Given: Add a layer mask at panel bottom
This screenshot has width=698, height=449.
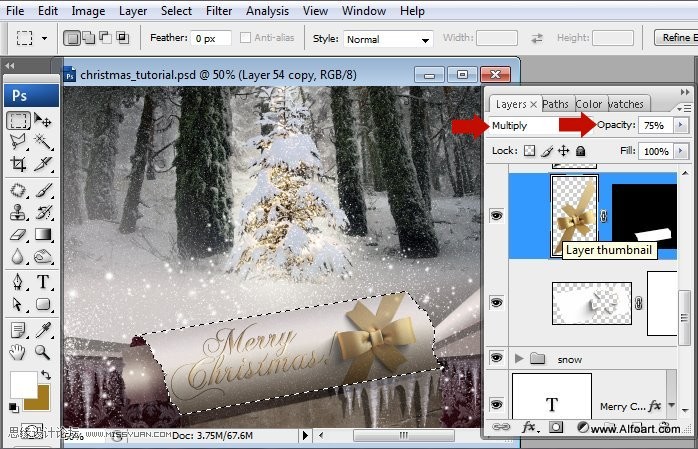Looking at the screenshot, I should click(556, 428).
